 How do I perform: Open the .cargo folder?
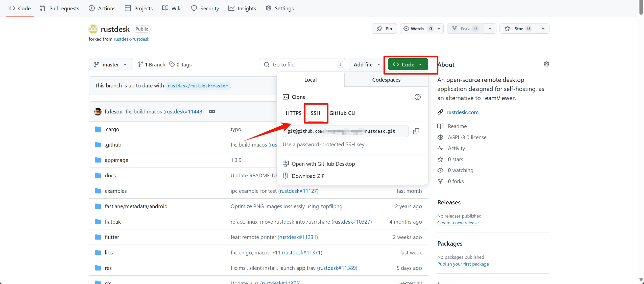pos(112,129)
